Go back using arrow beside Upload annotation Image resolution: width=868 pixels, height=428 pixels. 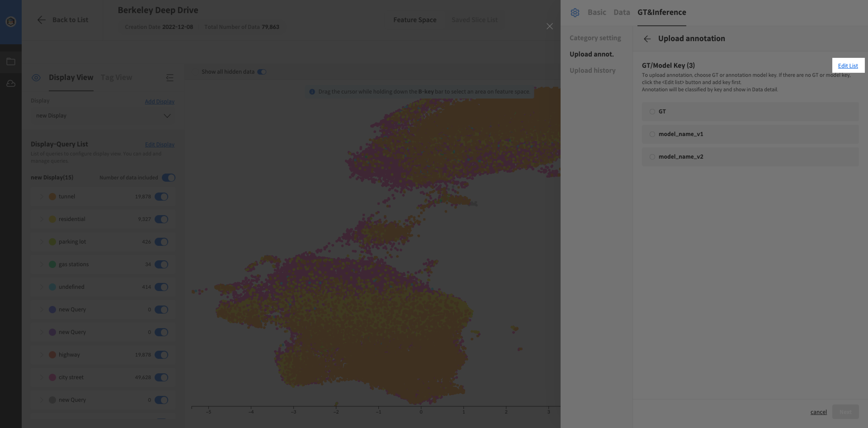tap(647, 39)
